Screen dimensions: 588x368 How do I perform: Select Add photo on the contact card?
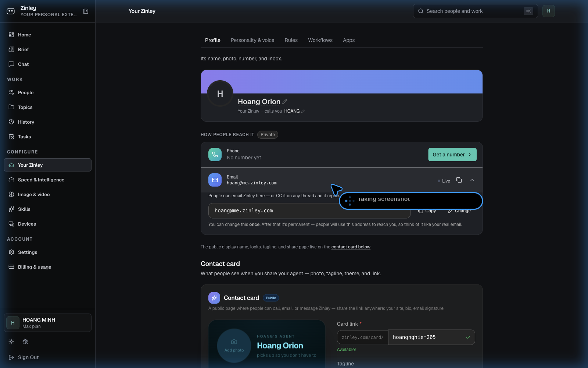pos(234,346)
